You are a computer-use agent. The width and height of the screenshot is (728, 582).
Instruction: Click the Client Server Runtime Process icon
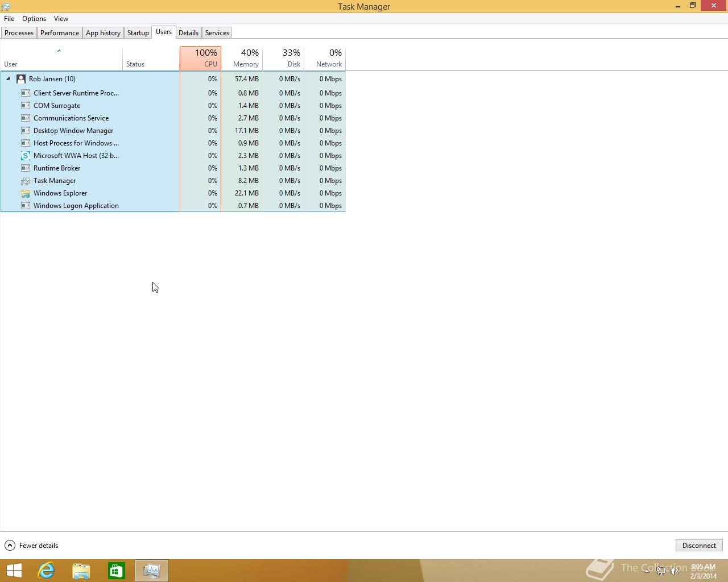pyautogui.click(x=26, y=93)
